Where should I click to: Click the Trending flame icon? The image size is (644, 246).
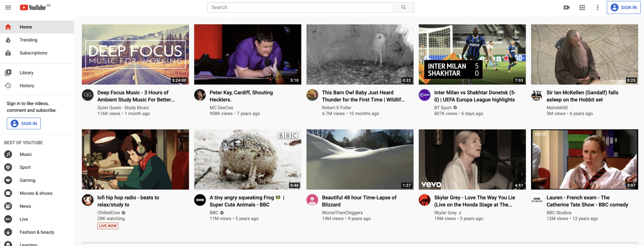click(x=8, y=40)
